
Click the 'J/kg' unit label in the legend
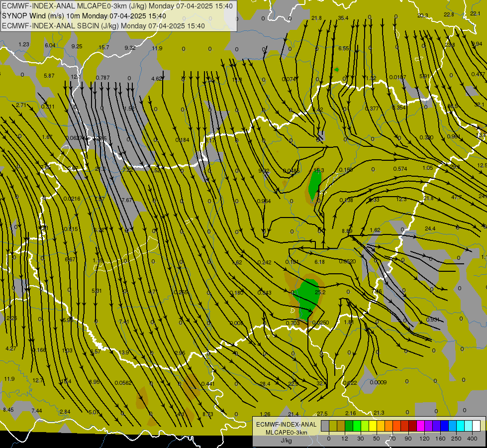pyautogui.click(x=287, y=441)
